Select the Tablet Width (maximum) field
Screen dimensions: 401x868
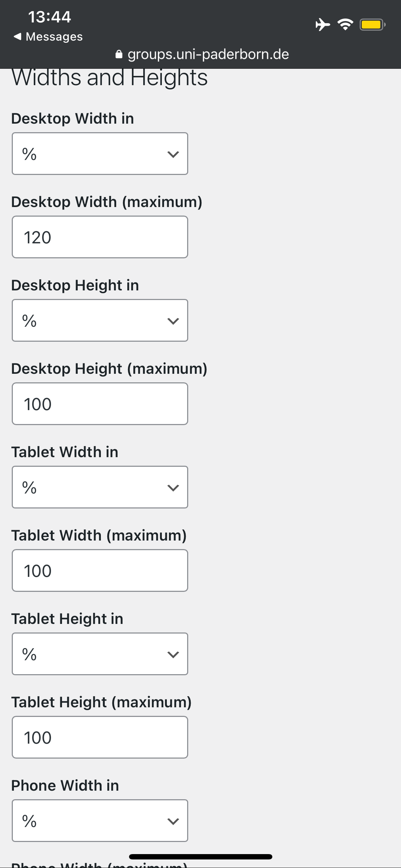(x=100, y=570)
